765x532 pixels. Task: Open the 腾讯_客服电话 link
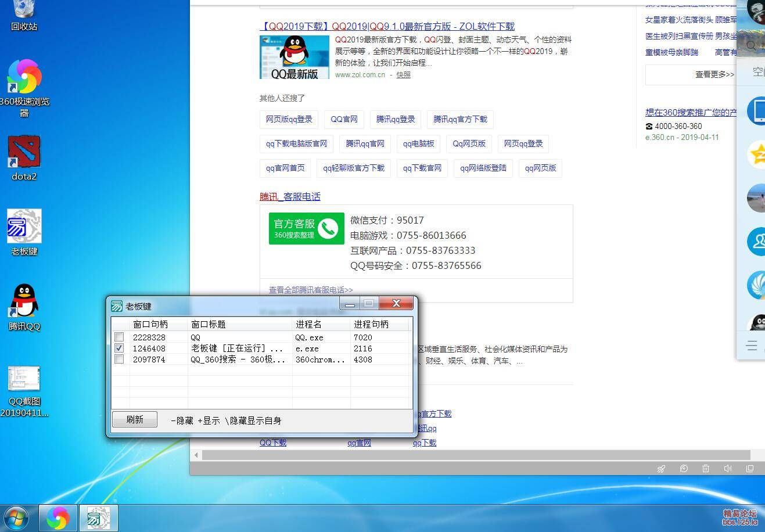coord(290,196)
